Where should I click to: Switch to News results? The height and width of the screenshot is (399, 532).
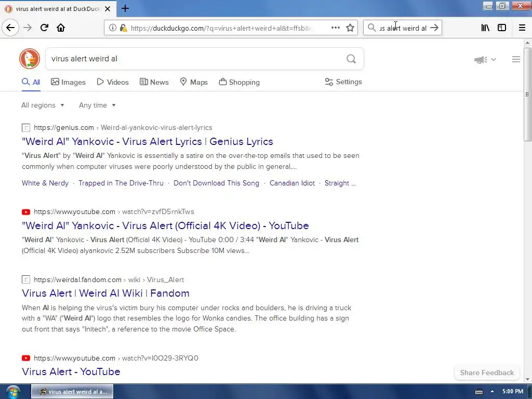click(154, 82)
